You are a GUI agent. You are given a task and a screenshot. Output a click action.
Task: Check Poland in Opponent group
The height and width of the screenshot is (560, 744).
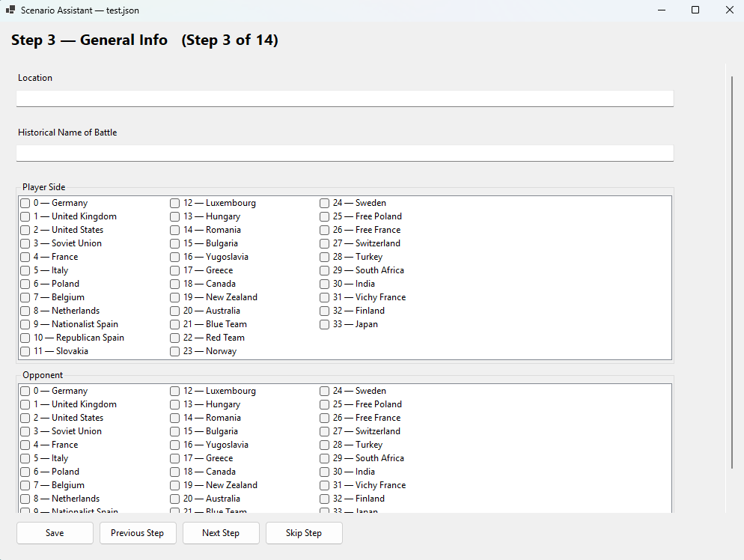[25, 472]
